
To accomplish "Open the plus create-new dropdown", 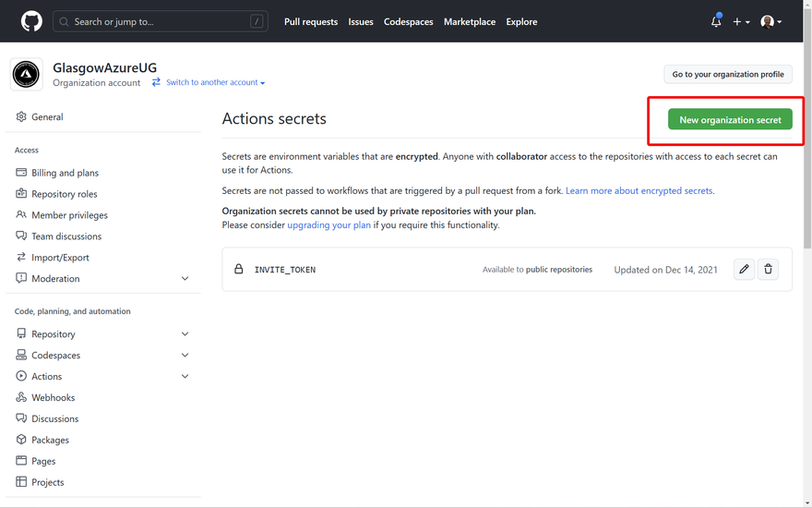I will click(x=741, y=21).
